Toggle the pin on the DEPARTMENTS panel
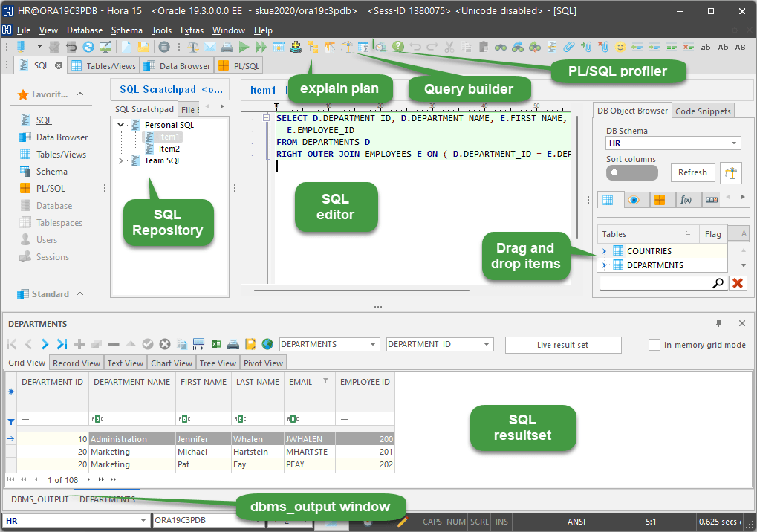Screen dimensions: 757x532 tap(718, 323)
